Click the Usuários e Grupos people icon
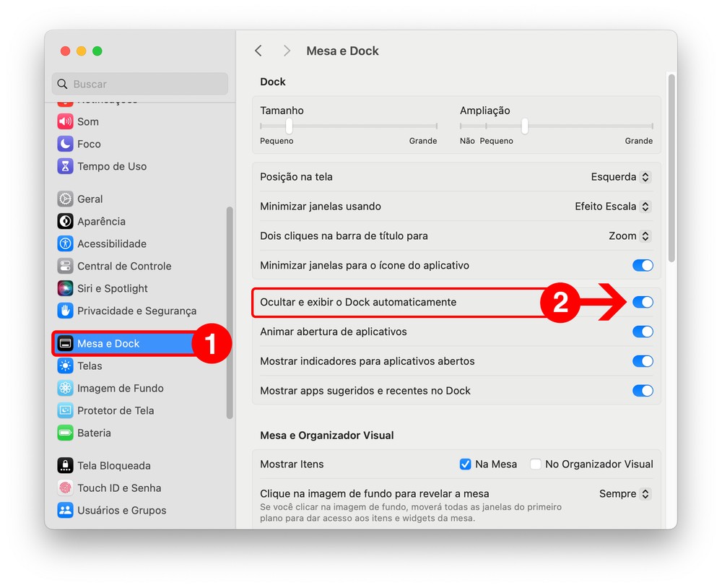 (65, 510)
